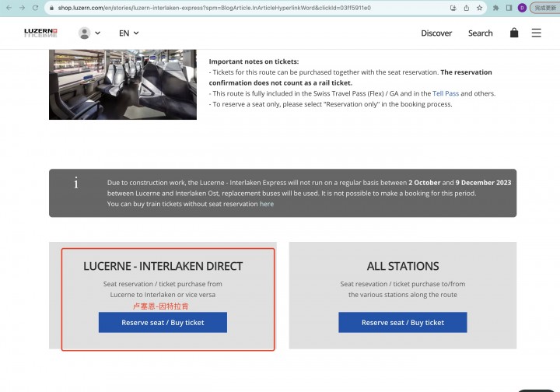This screenshot has width=560, height=392.
Task: Open the browser extensions puzzle icon
Action: 495,8
